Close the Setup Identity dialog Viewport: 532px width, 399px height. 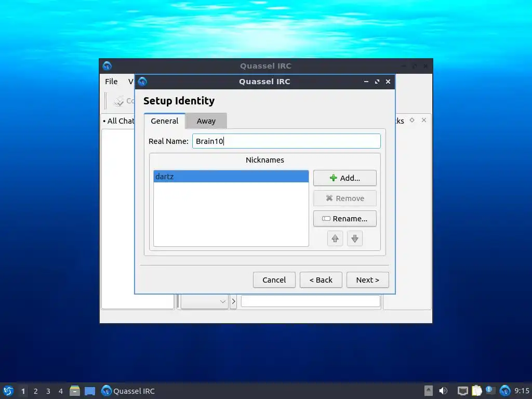click(x=388, y=82)
